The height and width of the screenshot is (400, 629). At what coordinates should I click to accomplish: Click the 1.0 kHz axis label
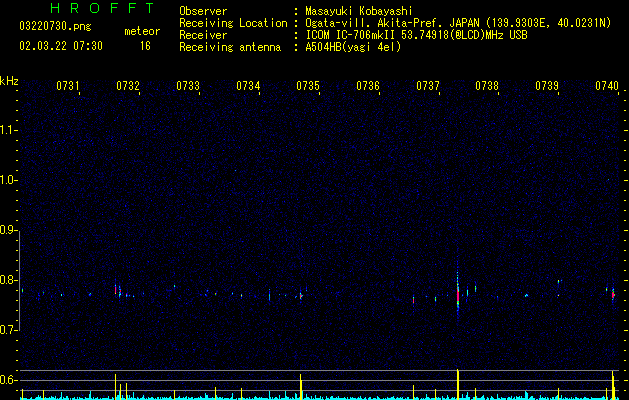coord(8,180)
